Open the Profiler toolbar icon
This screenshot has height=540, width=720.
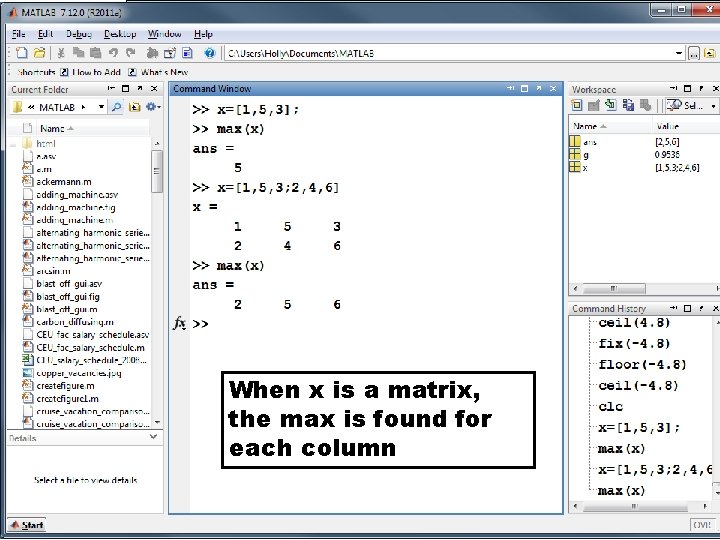187,53
